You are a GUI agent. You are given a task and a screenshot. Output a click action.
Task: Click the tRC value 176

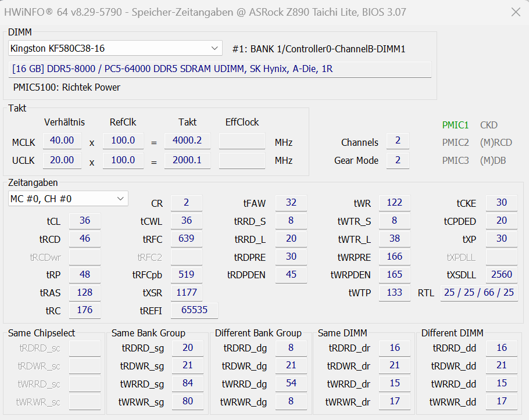(x=85, y=310)
